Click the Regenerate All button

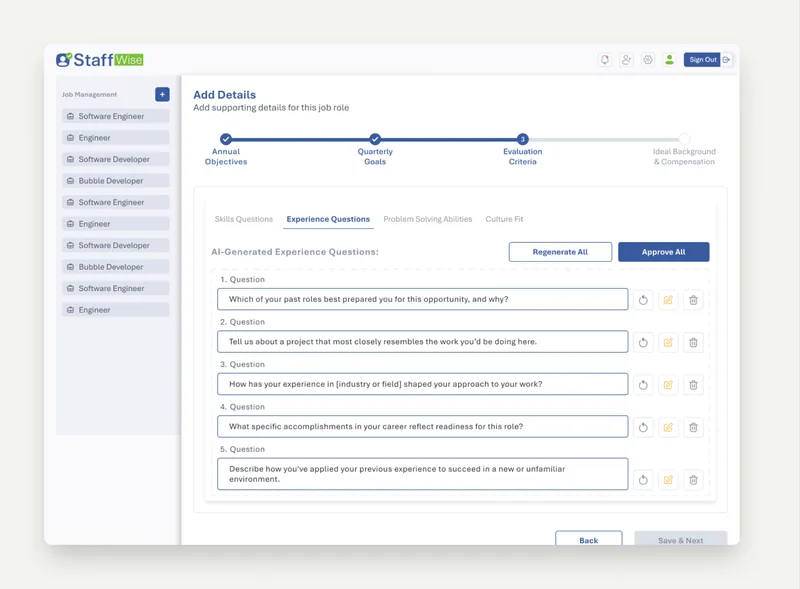[560, 252]
